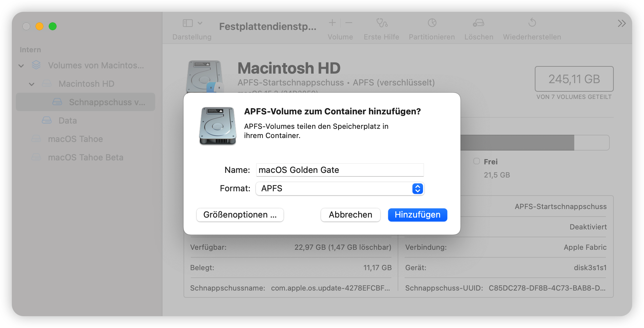Click the disk3s1s1 device value
The height and width of the screenshot is (328, 644).
pyautogui.click(x=590, y=268)
